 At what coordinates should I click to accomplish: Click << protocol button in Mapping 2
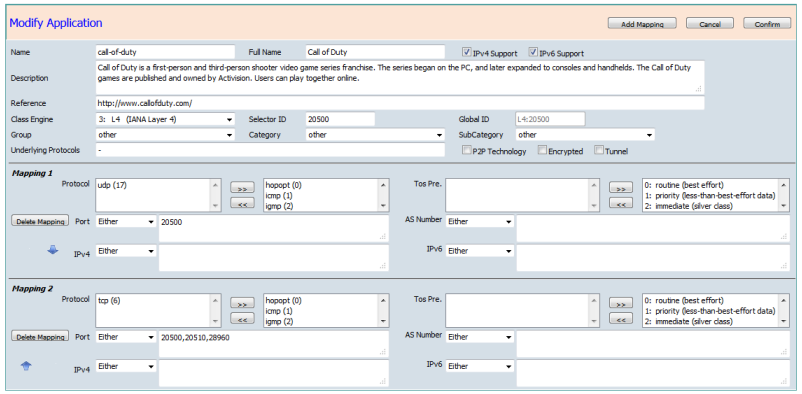[x=242, y=319]
